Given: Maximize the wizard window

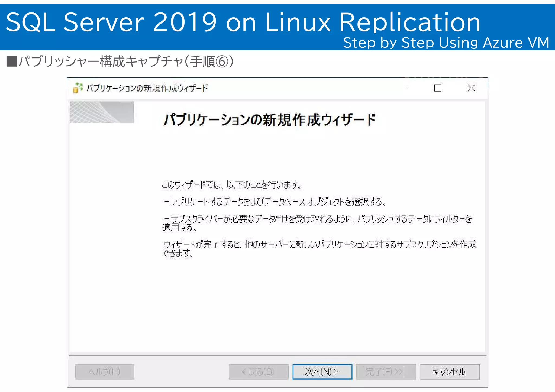Looking at the screenshot, I should pos(438,88).
